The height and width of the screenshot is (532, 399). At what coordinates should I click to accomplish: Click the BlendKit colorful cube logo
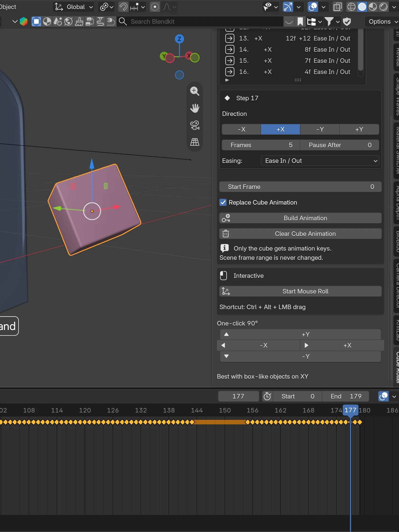[x=23, y=22]
